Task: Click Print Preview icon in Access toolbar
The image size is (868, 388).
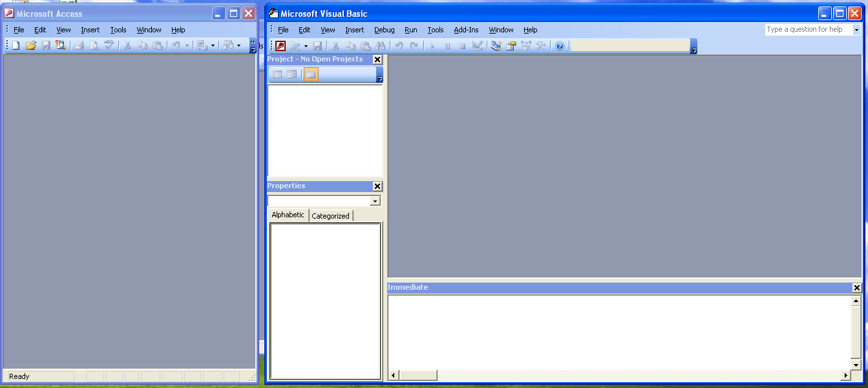Action: point(94,45)
